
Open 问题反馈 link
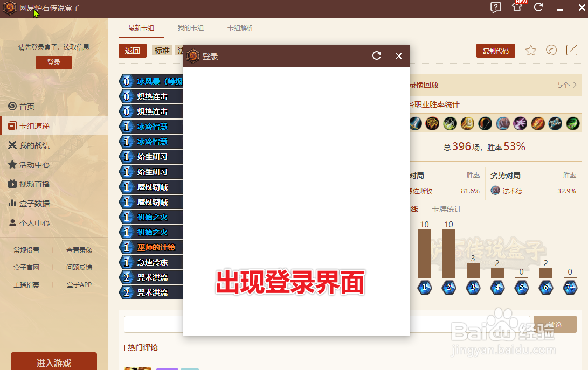[x=79, y=267]
